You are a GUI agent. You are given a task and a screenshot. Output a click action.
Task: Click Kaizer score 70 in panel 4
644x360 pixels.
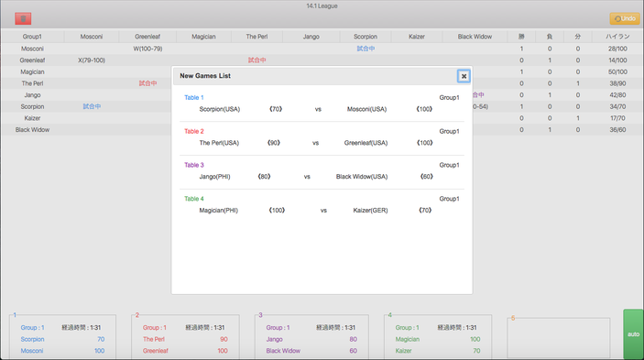[x=476, y=351]
